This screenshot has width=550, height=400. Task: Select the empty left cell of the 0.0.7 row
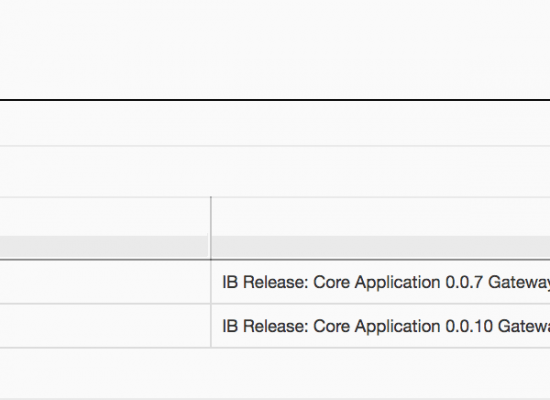(105, 282)
